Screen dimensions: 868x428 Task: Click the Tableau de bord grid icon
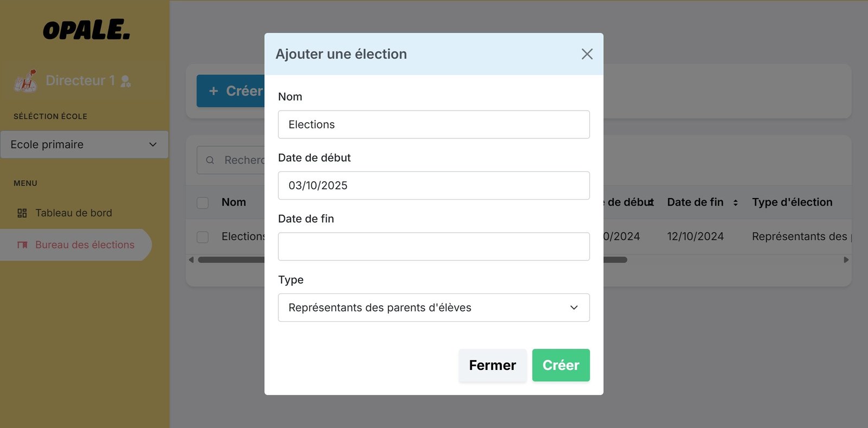22,213
